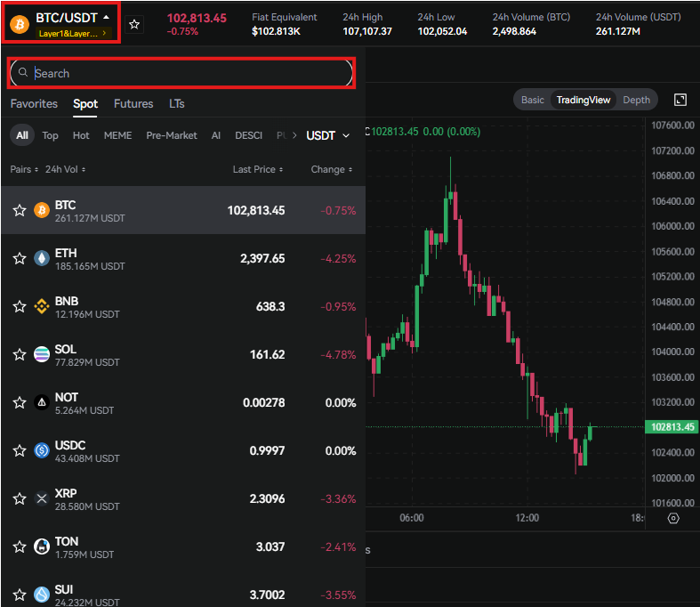Click the Fiat Equivalent $102.813K value
Image resolution: width=700 pixels, height=607 pixels.
pyautogui.click(x=276, y=31)
